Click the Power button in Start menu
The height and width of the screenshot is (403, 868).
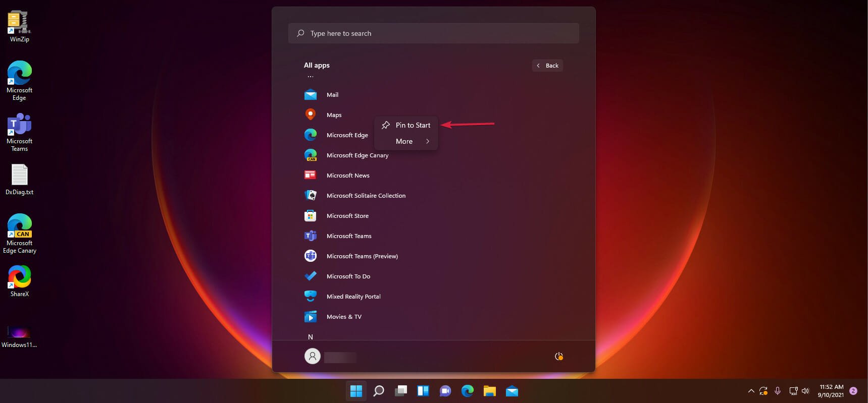point(559,357)
